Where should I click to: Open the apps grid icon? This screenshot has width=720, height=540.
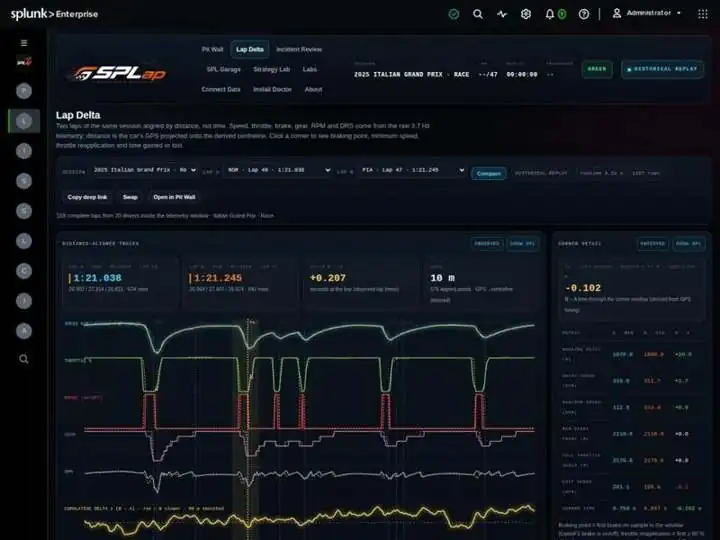[703, 14]
